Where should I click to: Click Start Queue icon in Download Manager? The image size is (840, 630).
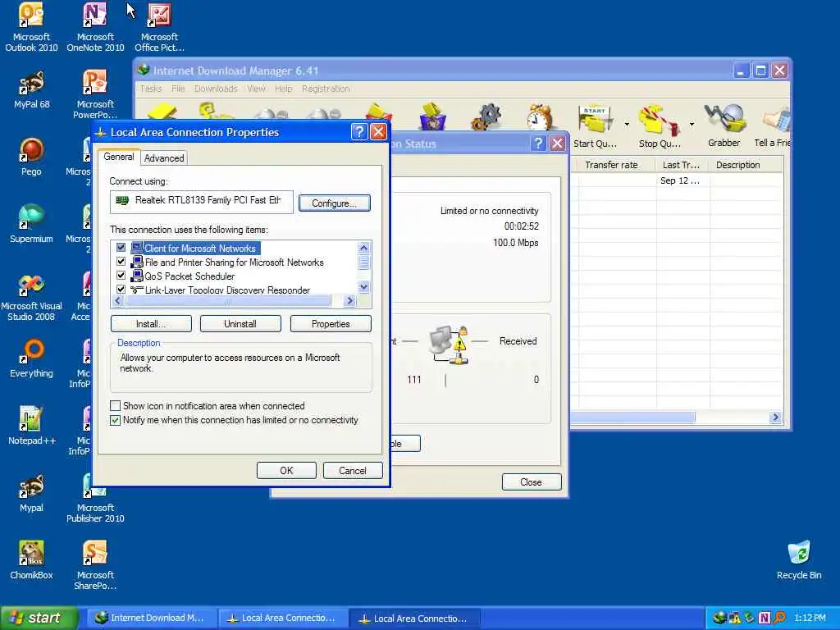[x=595, y=126]
